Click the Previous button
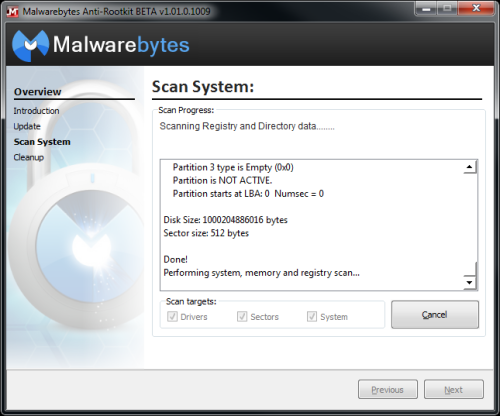 point(388,389)
